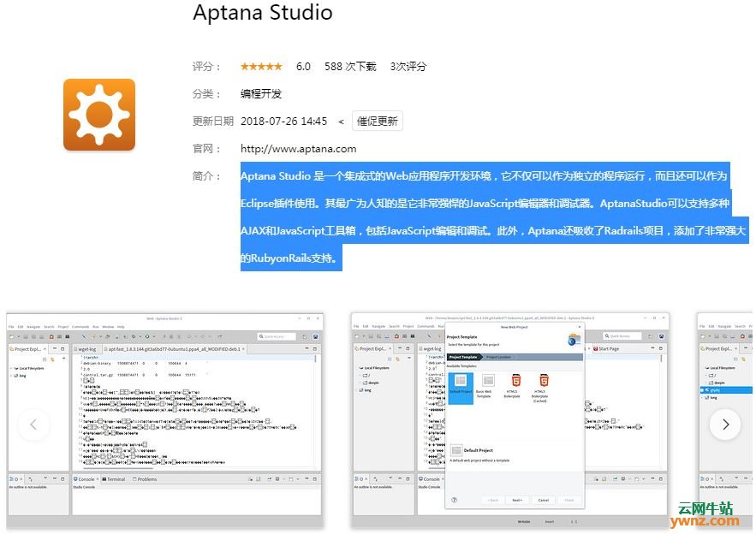The image size is (756, 534).
Task: Click the 2018-07-26 14:45 update date
Action: pos(283,121)
